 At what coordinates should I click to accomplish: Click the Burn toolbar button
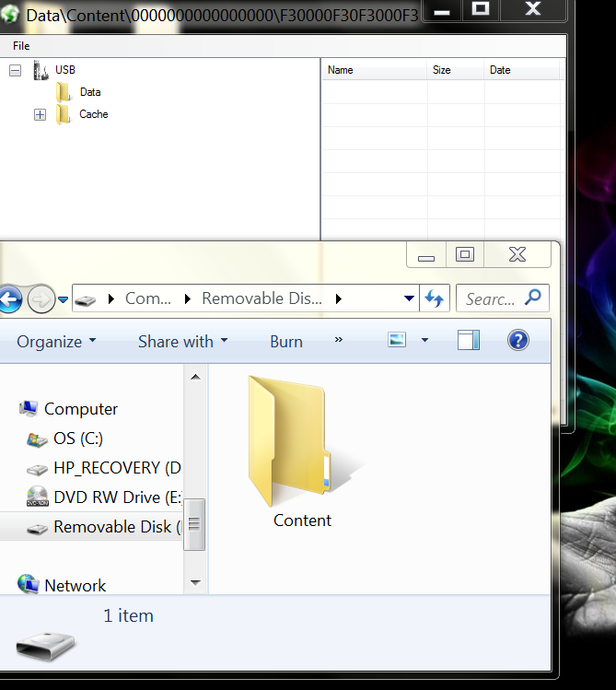pos(285,341)
